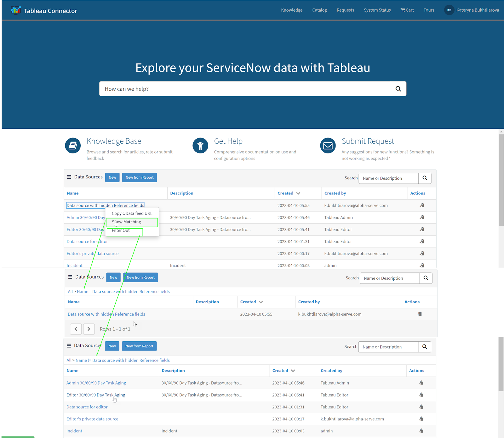The width and height of the screenshot is (504, 438).
Task: Click the Get Help person icon
Action: [x=200, y=146]
